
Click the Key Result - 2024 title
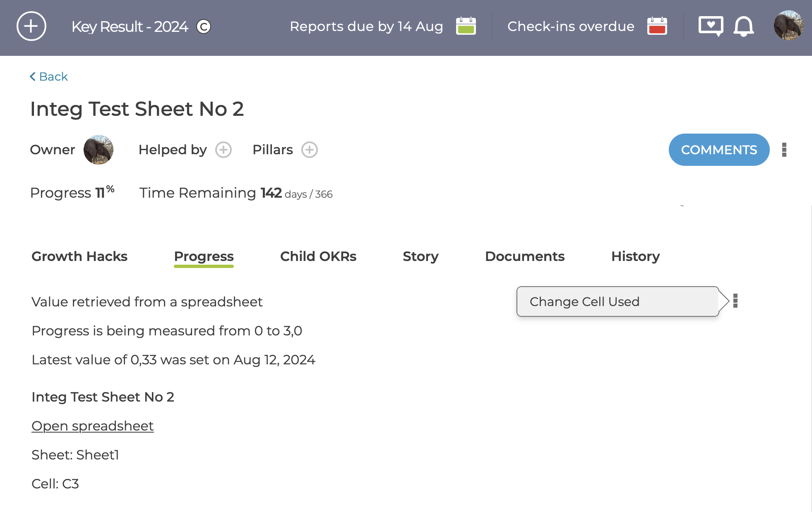[x=130, y=27]
